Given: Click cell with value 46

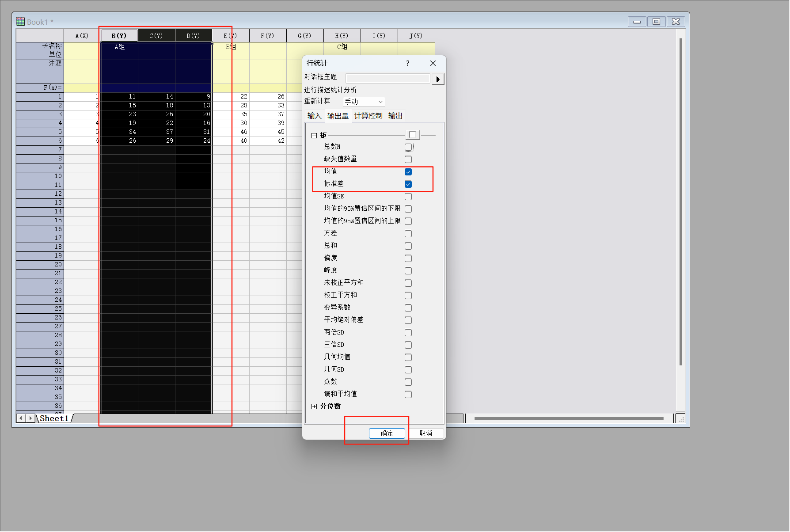Looking at the screenshot, I should [x=231, y=132].
